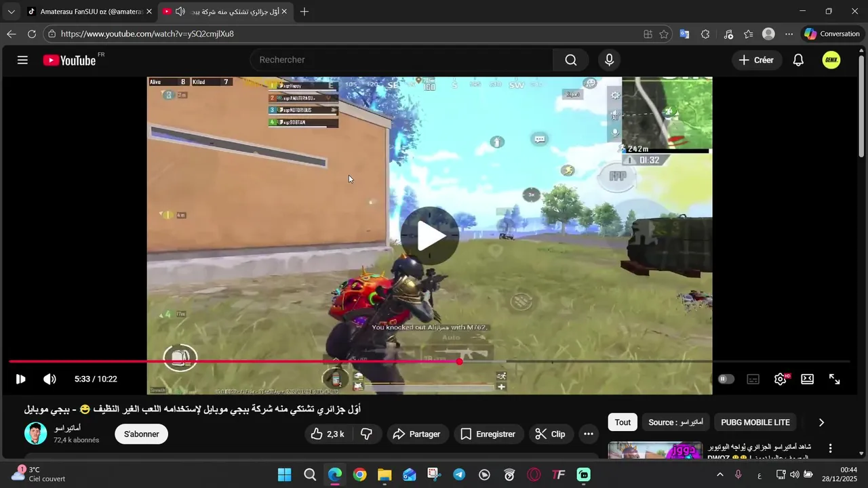Screen dimensions: 868x488
Task: Open the Windows Start menu
Action: click(x=284, y=474)
